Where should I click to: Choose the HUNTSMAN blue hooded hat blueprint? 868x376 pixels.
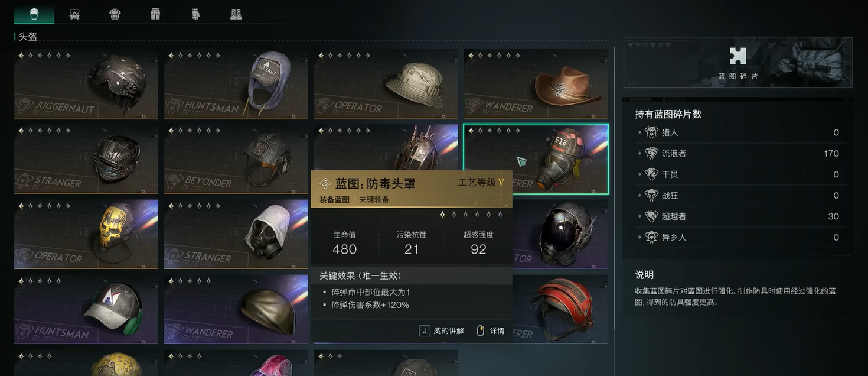coord(236,84)
